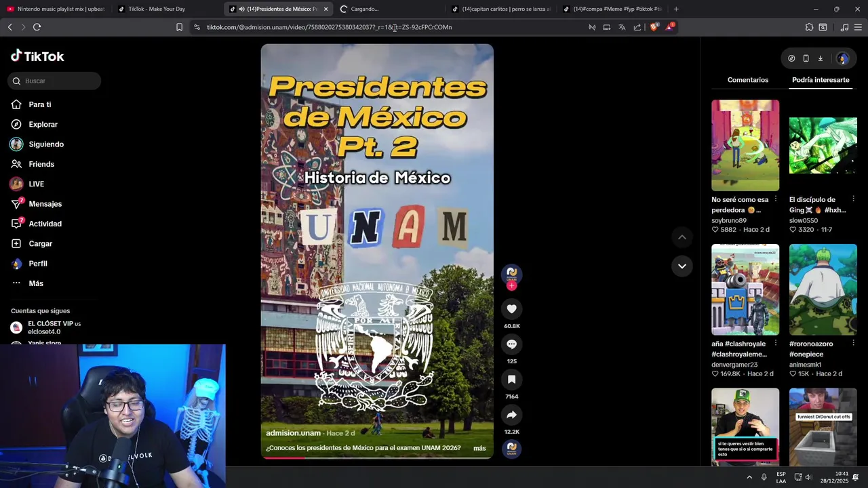Expand caption with más
The image size is (868, 488).
(x=479, y=448)
